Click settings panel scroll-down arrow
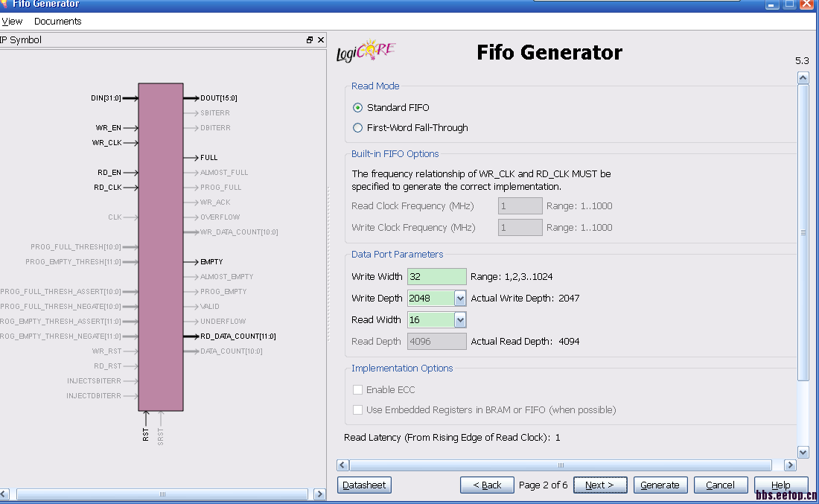This screenshot has width=819, height=504. 803,453
